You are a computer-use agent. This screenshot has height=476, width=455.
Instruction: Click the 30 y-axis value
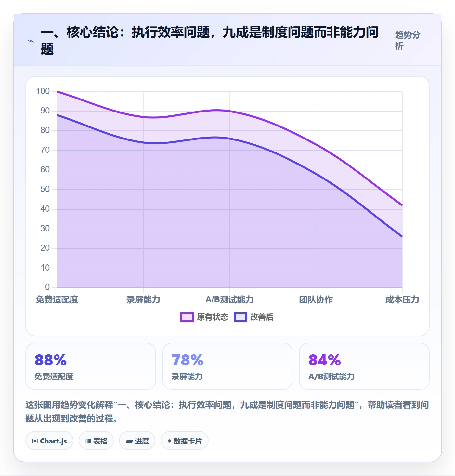click(x=45, y=229)
